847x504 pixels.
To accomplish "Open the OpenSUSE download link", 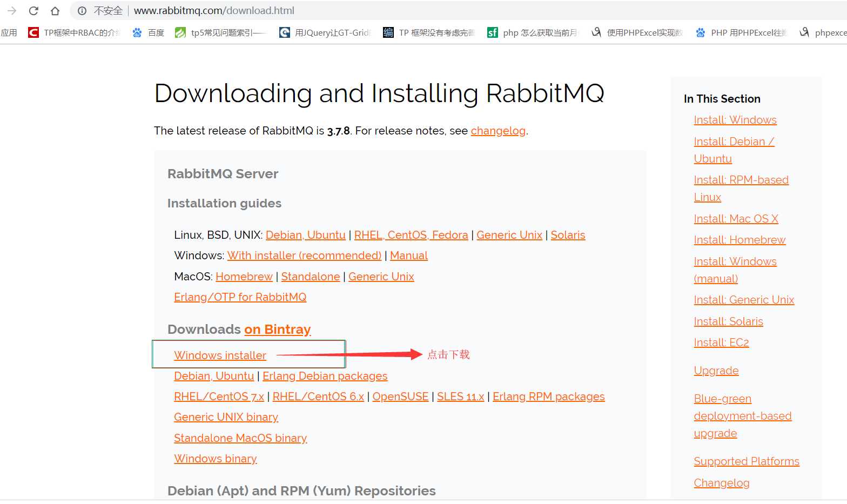I will (400, 397).
